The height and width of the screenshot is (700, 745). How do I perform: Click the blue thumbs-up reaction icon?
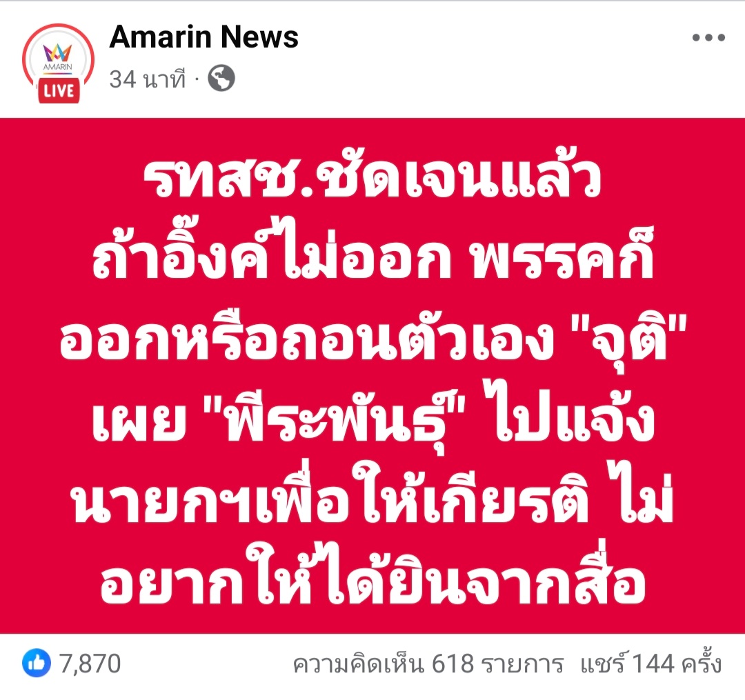click(37, 663)
